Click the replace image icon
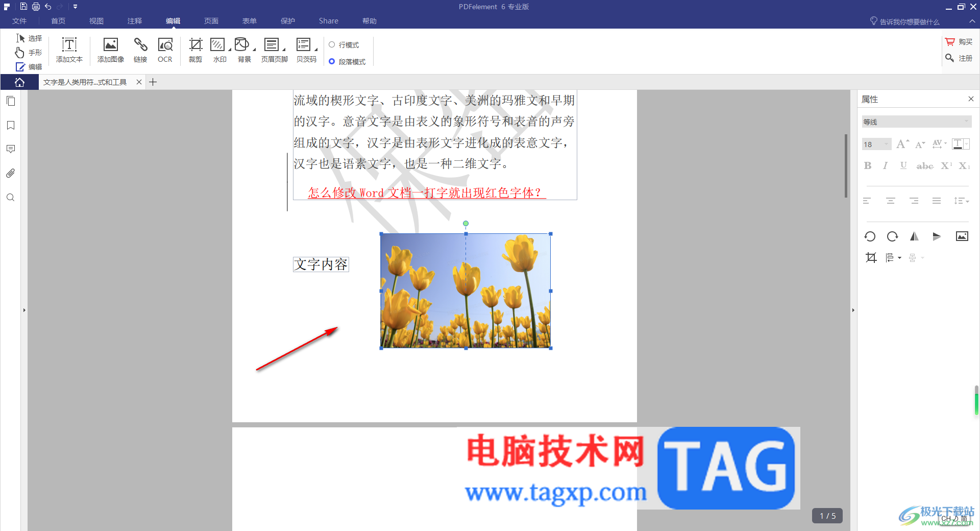Viewport: 980px width, 531px height. click(x=962, y=236)
